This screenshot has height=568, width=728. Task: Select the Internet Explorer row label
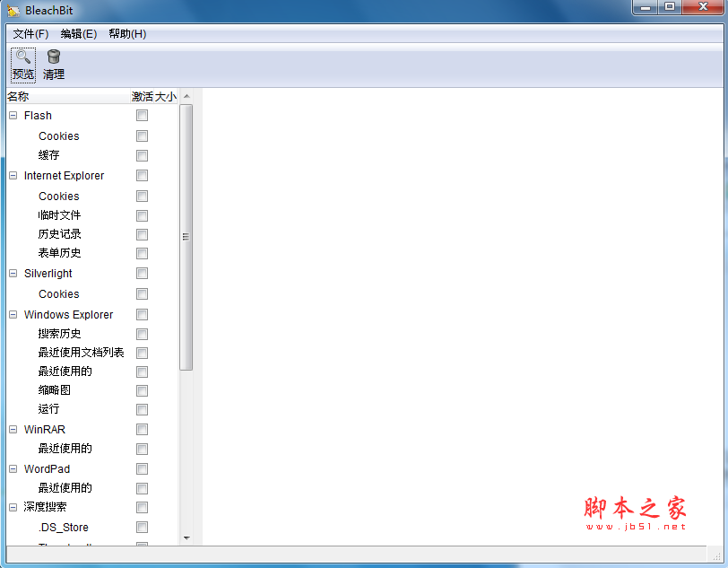(64, 176)
